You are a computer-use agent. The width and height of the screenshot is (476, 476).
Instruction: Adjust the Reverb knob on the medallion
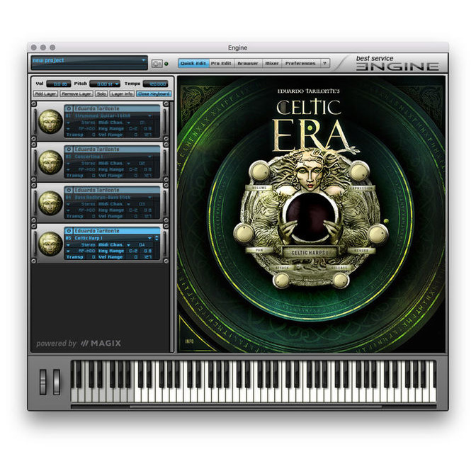click(378, 234)
